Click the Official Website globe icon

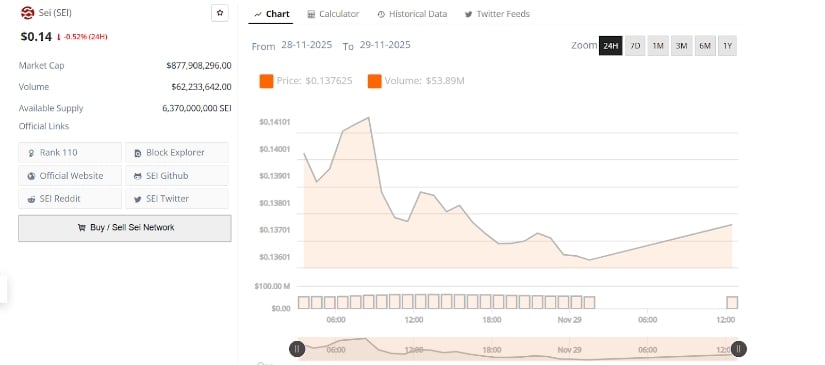point(32,176)
